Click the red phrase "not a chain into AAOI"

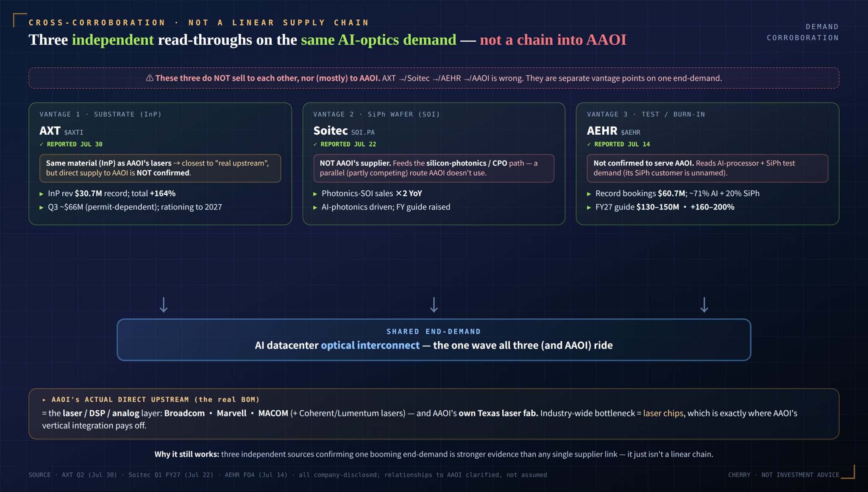tap(553, 40)
